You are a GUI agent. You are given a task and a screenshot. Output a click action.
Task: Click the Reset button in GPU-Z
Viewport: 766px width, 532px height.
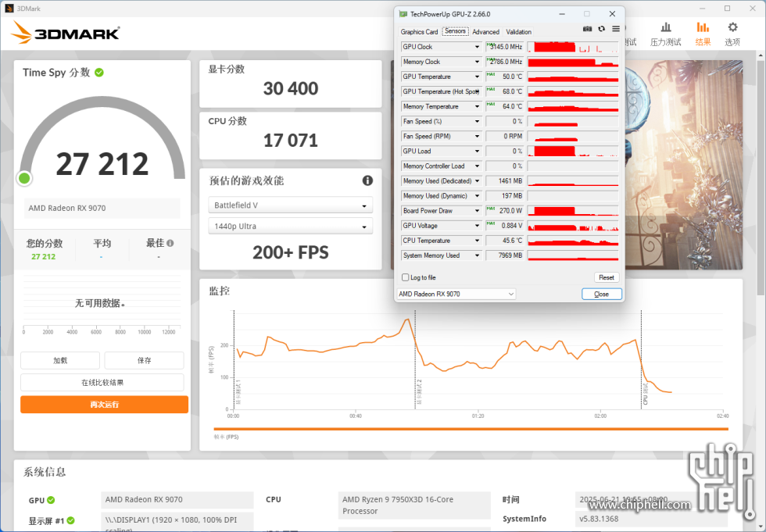coord(607,277)
